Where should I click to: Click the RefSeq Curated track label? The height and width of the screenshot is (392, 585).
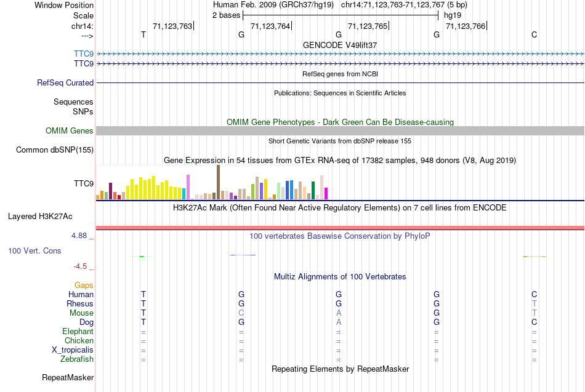pos(65,83)
